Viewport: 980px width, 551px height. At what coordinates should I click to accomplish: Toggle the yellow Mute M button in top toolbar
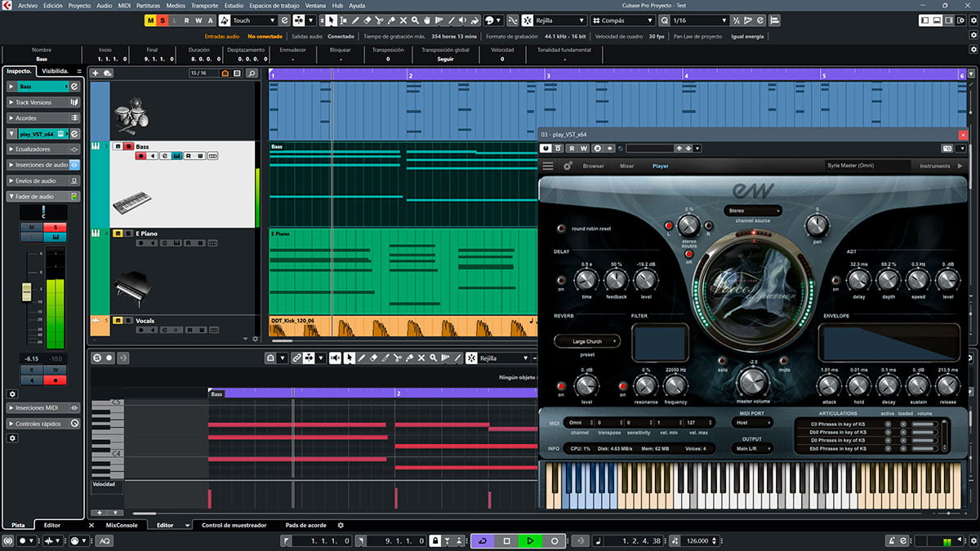pyautogui.click(x=151, y=20)
